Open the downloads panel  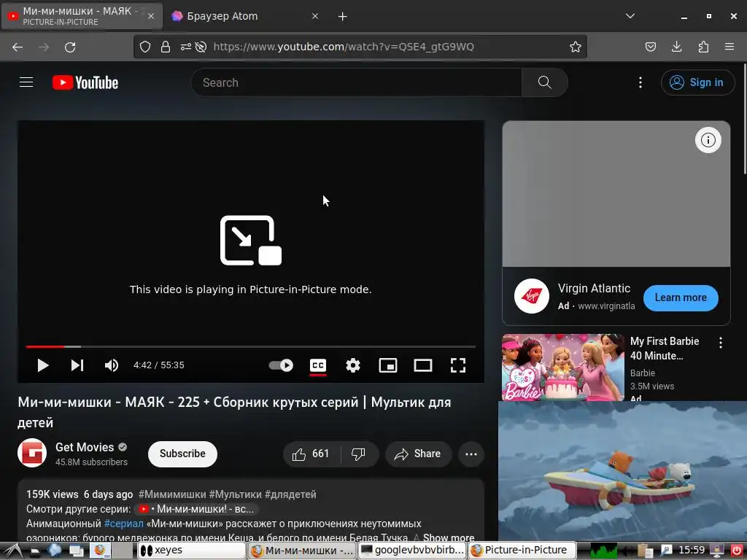(676, 47)
